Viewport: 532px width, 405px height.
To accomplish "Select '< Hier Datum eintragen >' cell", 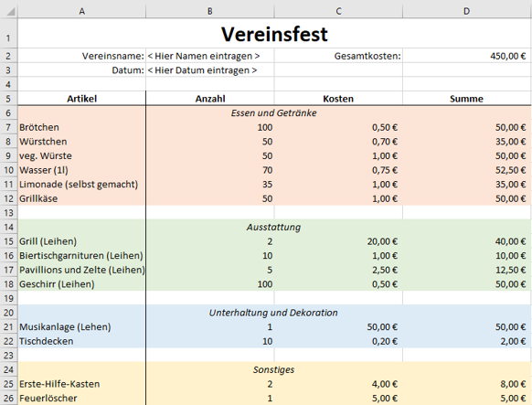I will [x=210, y=70].
